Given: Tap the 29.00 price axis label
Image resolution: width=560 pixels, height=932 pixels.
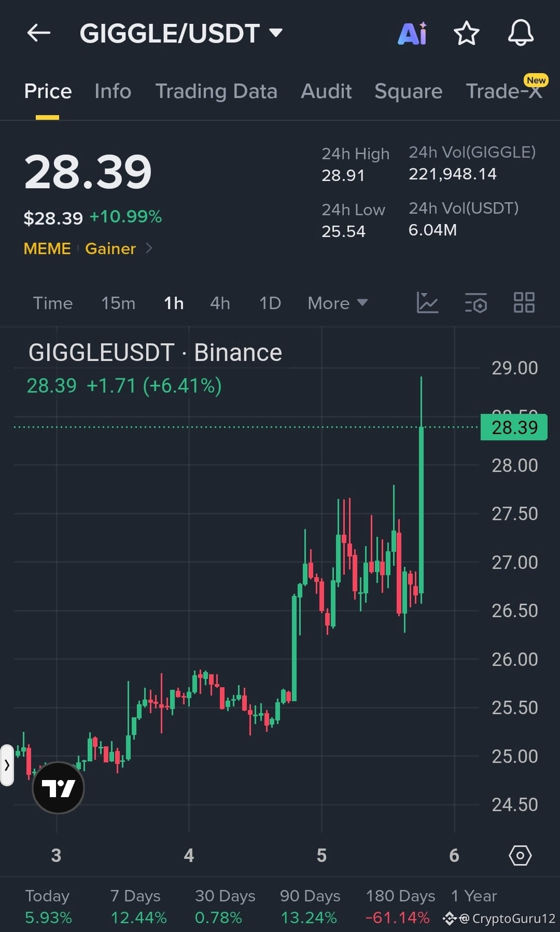Looking at the screenshot, I should coord(514,368).
